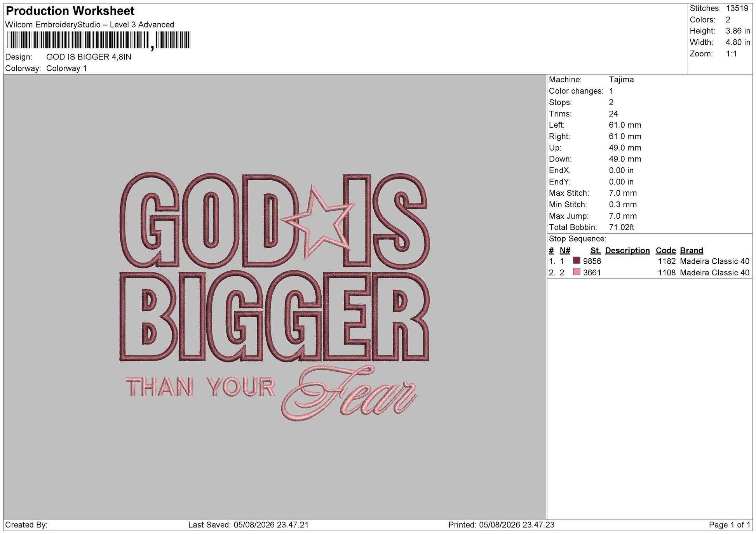Click the 'Created By:' label
756x534 pixels.
[26, 525]
